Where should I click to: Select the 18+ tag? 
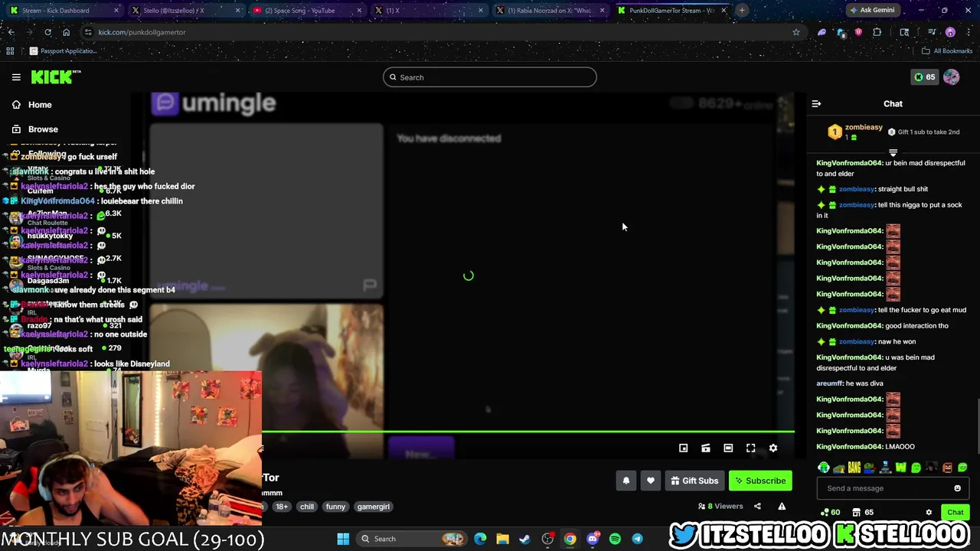coord(282,507)
